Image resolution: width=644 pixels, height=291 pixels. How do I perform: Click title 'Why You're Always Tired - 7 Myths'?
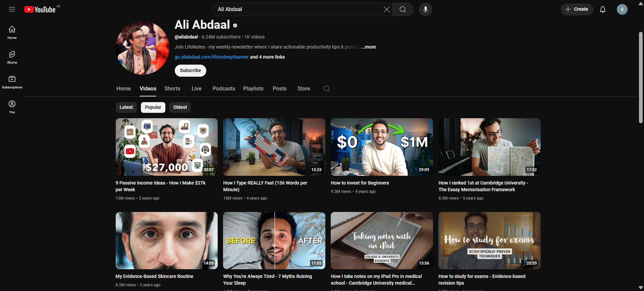pyautogui.click(x=268, y=280)
